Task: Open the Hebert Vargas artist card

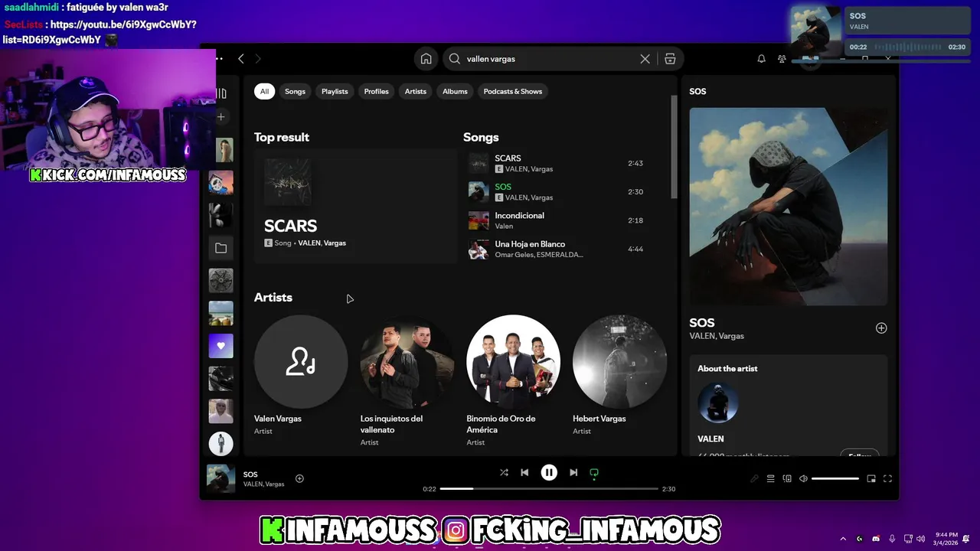Action: click(x=619, y=375)
